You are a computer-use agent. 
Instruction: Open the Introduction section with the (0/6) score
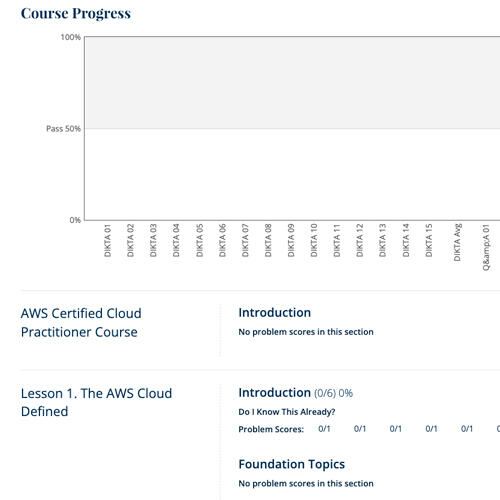pos(274,393)
